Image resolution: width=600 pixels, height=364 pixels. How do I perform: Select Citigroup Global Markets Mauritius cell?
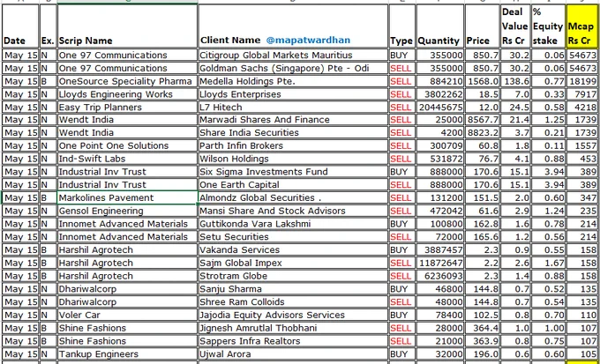tap(293, 55)
